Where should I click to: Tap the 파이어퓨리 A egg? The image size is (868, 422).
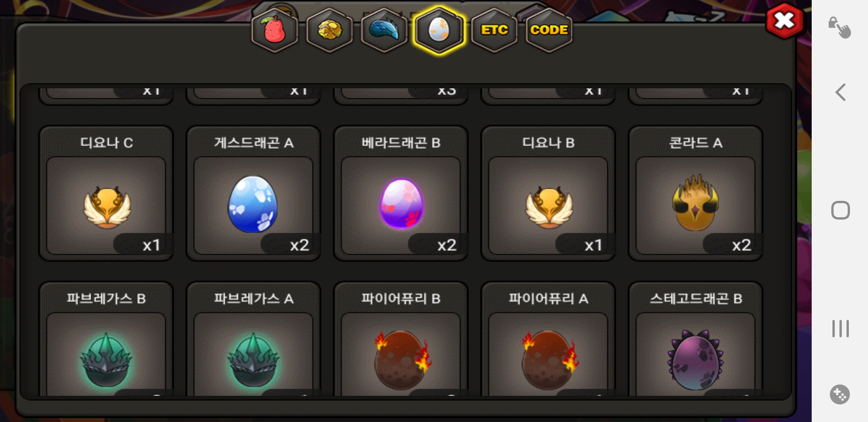(x=548, y=339)
